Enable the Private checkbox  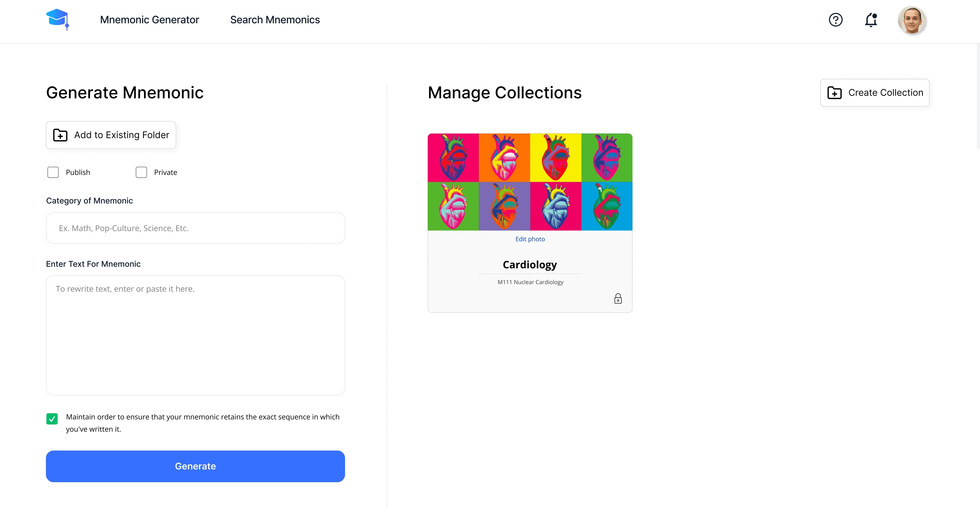[x=141, y=172]
